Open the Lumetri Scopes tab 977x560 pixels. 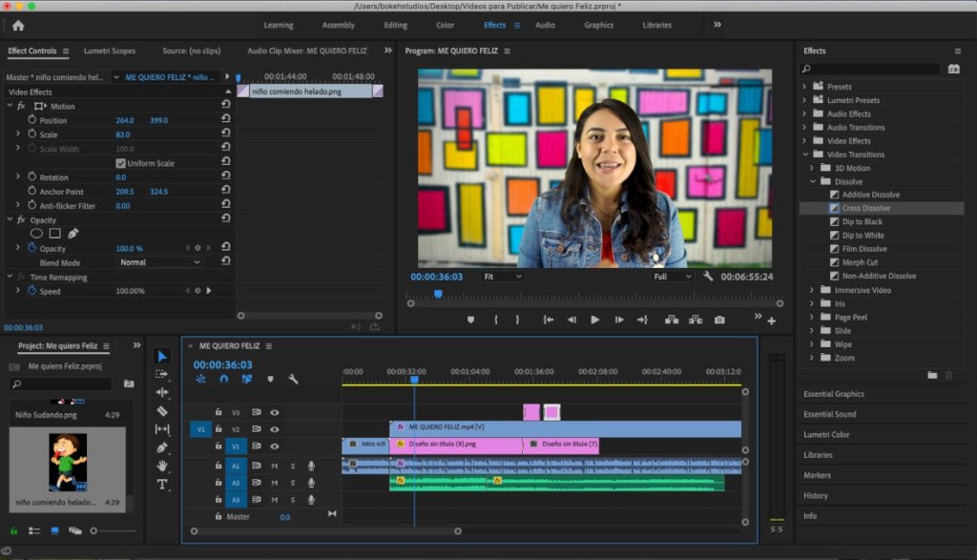(x=110, y=52)
